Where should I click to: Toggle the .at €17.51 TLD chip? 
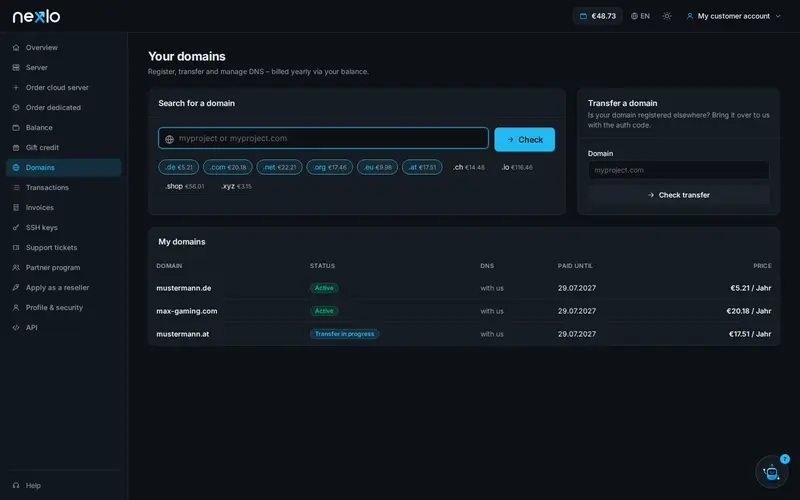(x=422, y=167)
